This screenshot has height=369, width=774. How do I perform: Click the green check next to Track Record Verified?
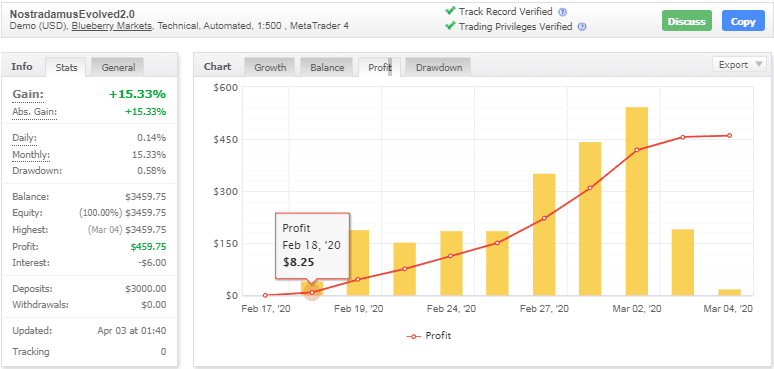coord(450,11)
